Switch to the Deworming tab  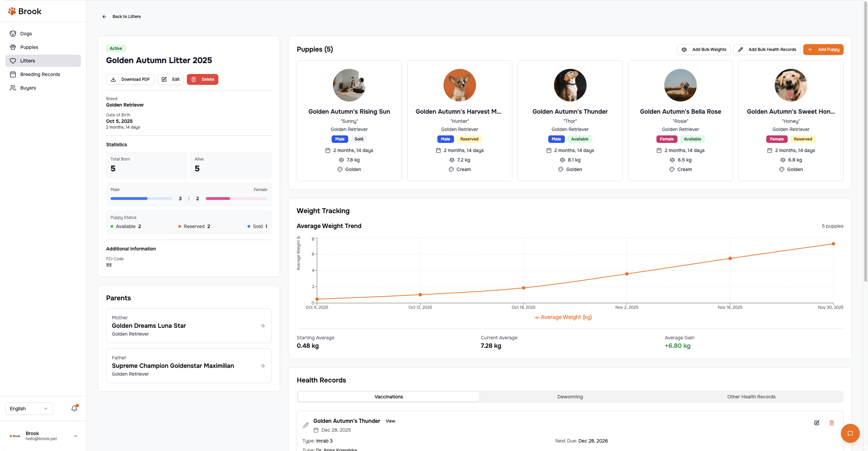(x=570, y=397)
